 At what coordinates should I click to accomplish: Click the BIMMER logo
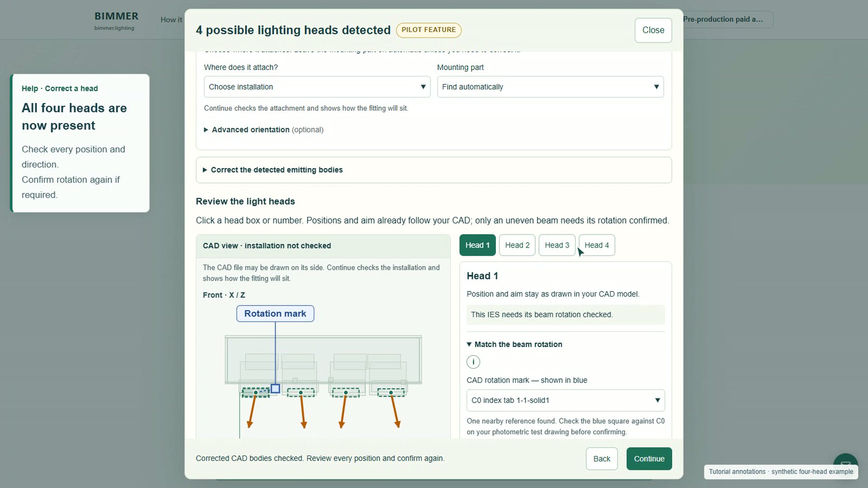pos(116,20)
